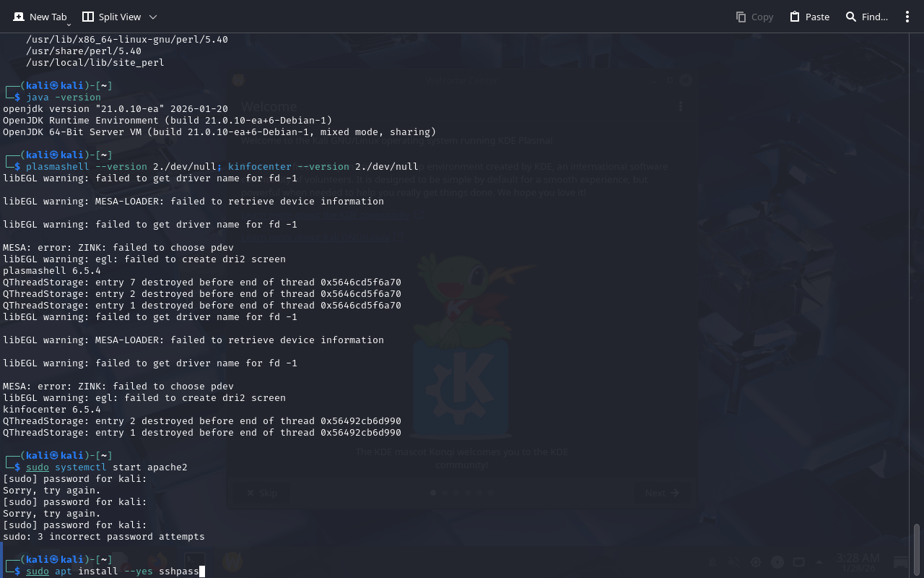The height and width of the screenshot is (578, 924).
Task: Click the openjdk version output line
Action: (x=115, y=109)
